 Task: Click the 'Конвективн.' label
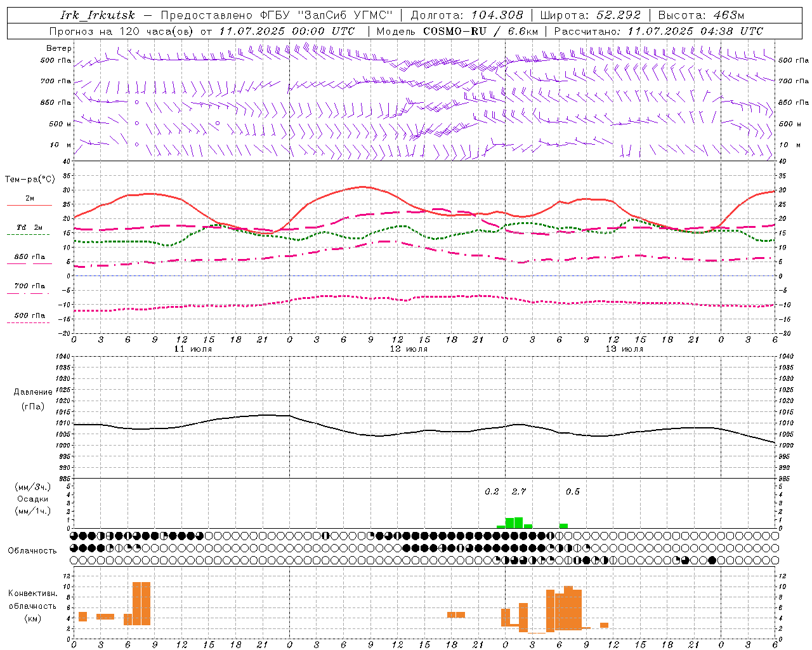[33, 594]
